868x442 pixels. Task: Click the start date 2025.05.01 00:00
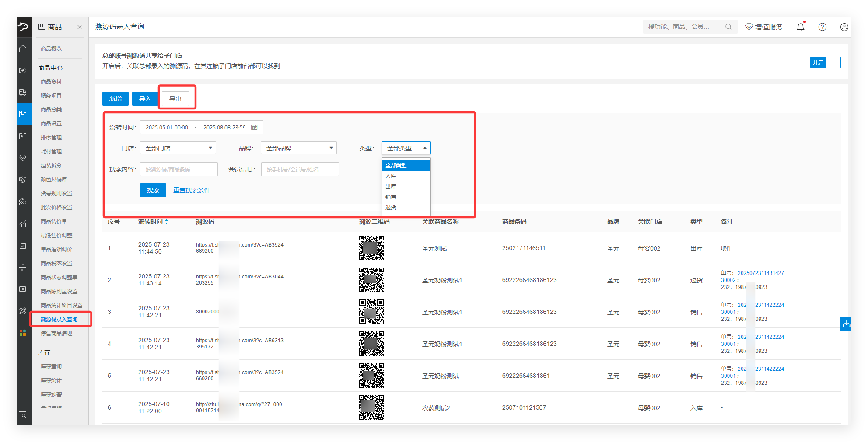click(x=167, y=128)
